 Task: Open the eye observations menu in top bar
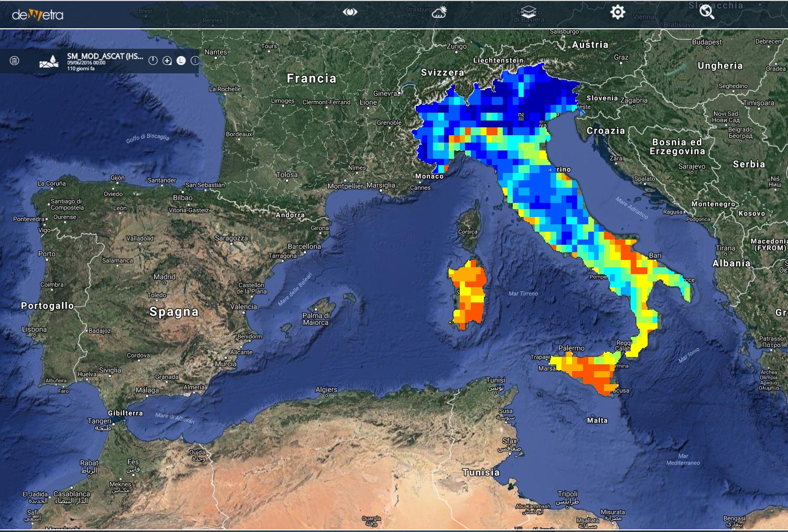pos(350,12)
